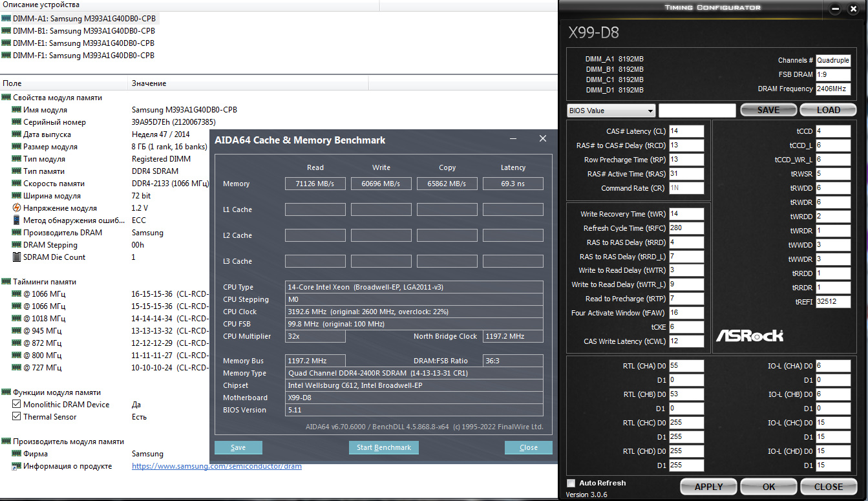This screenshot has width=868, height=501.
Task: Open the BIOS Value dropdown
Action: tap(611, 111)
